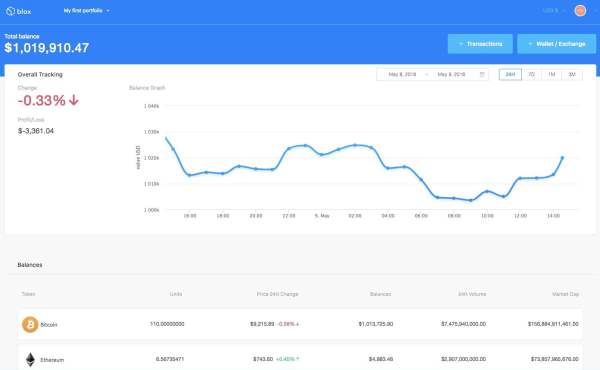The image size is (600, 370).
Task: Switch the graph to 1M range
Action: click(551, 74)
